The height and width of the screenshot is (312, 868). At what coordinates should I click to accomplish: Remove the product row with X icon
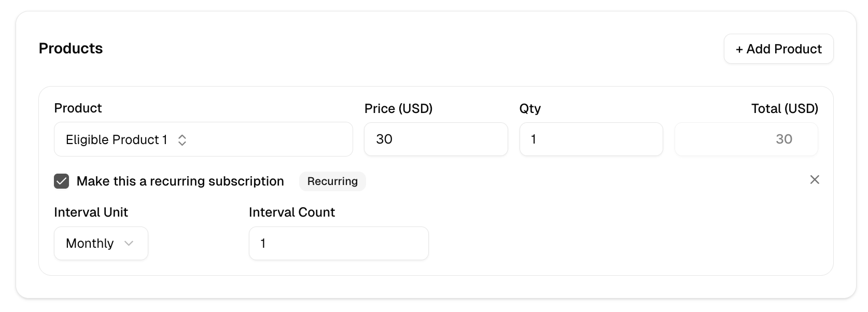pos(815,180)
